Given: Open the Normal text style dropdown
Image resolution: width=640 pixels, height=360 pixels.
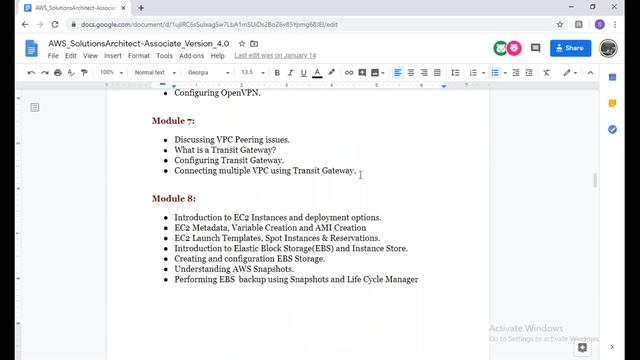Looking at the screenshot, I should (x=155, y=73).
